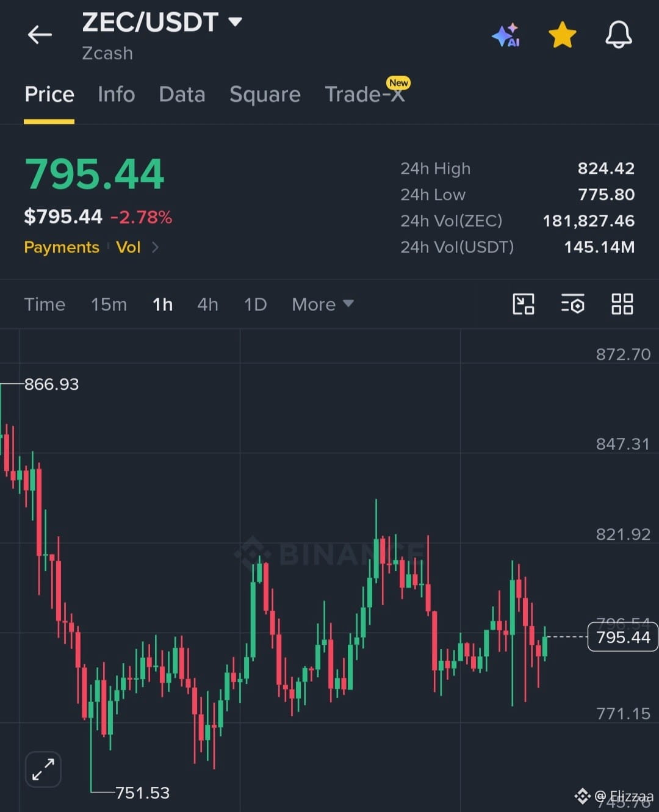Switch to the Info tab

coord(117,95)
